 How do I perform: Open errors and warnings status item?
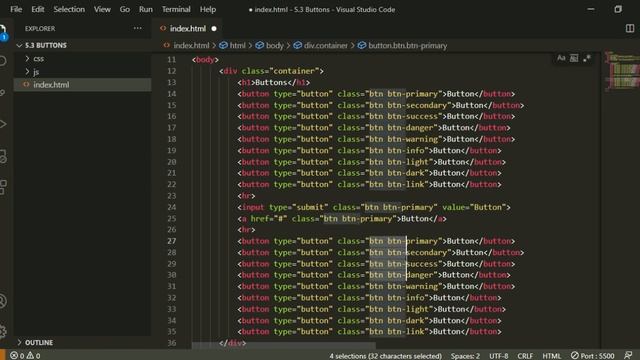[x=25, y=356]
